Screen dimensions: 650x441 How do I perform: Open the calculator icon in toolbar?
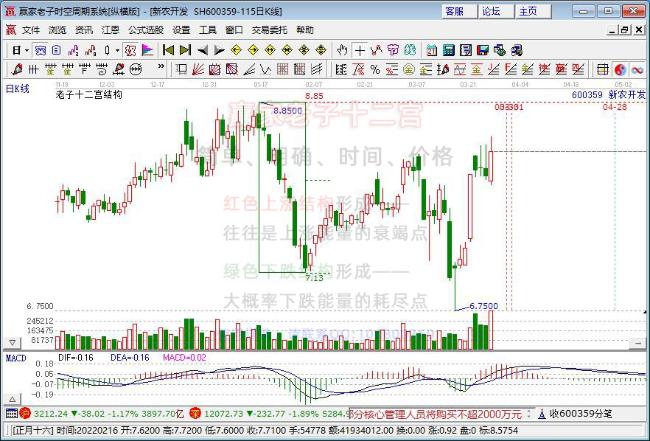coord(449,51)
